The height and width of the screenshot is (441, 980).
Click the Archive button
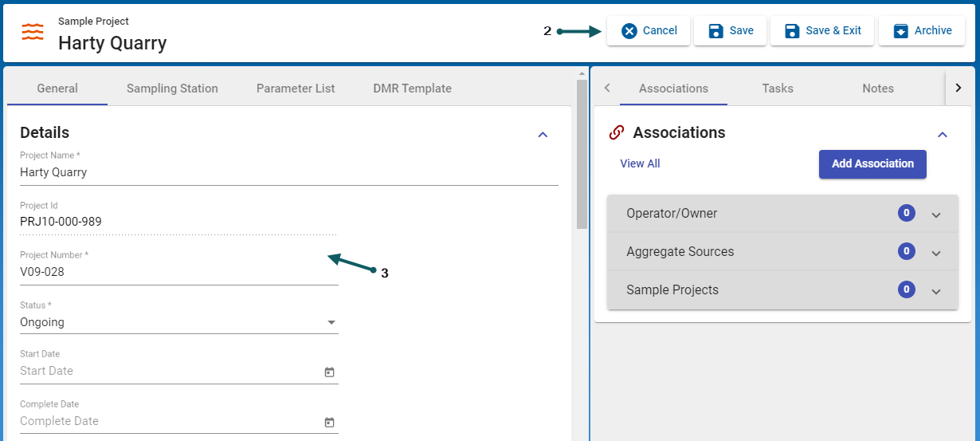click(922, 31)
